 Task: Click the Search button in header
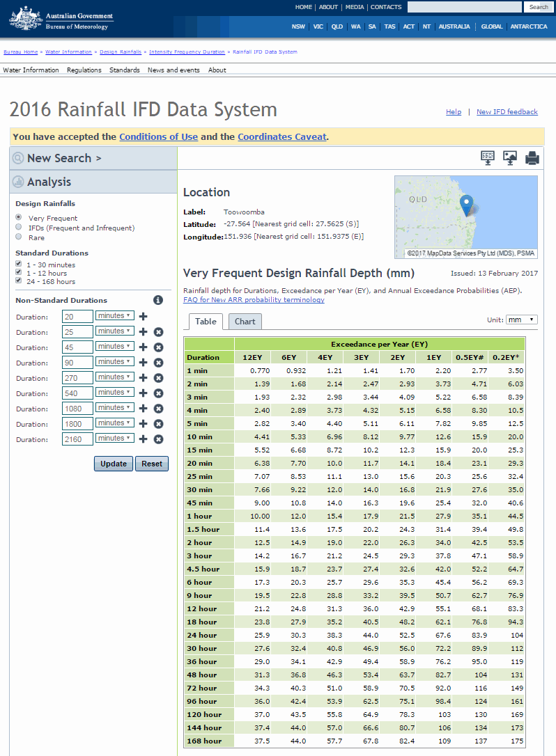(538, 7)
